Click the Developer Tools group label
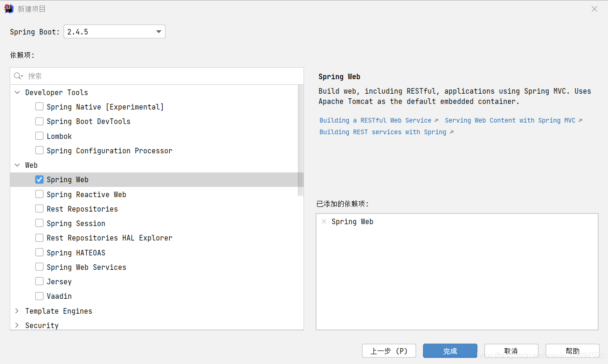This screenshot has height=364, width=608. coord(56,92)
